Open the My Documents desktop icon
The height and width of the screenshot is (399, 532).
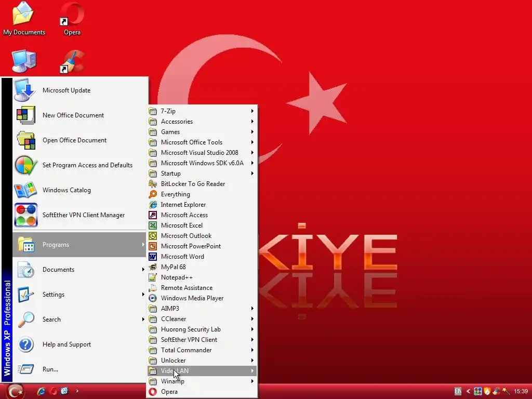[x=23, y=19]
